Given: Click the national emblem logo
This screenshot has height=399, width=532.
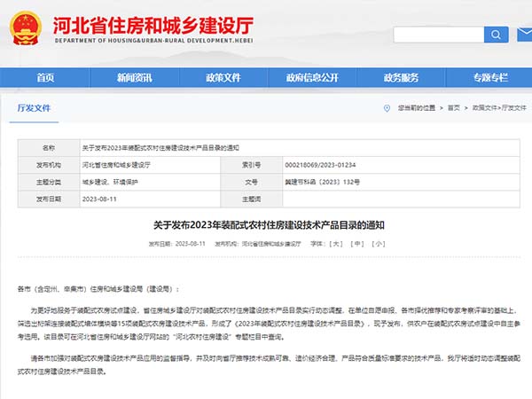Looking at the screenshot, I should (27, 27).
